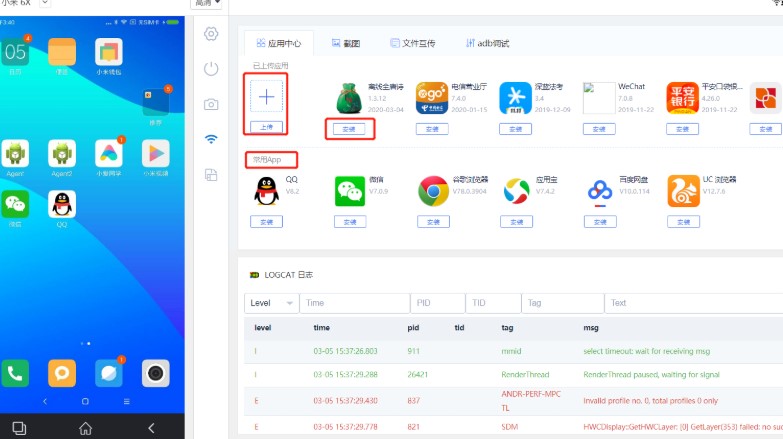This screenshot has width=783, height=439.
Task: Click the plus upload box
Action: click(x=267, y=96)
